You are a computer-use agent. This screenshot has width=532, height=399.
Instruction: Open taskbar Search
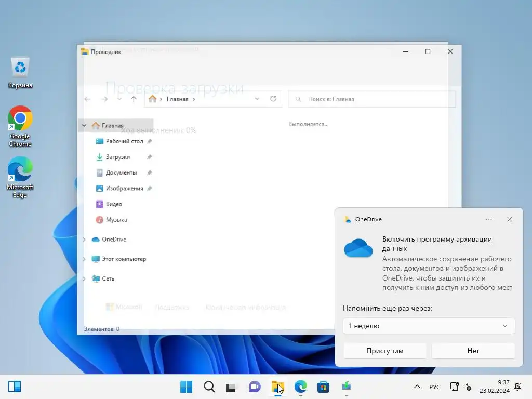[209, 387]
